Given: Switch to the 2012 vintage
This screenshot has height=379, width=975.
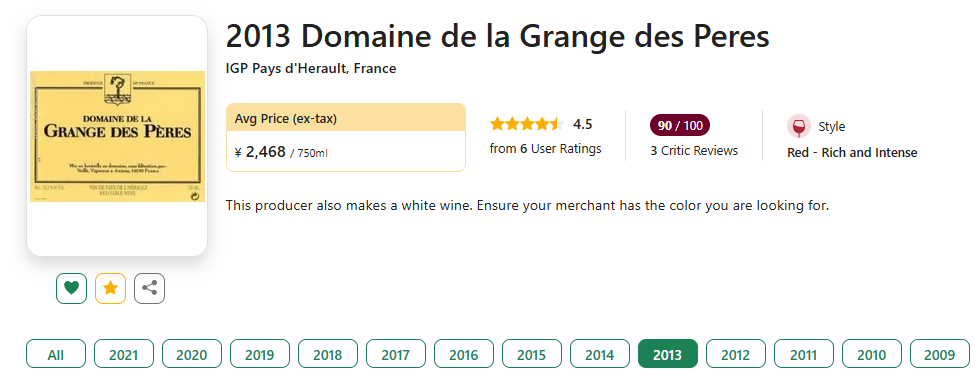Looking at the screenshot, I should [x=736, y=355].
